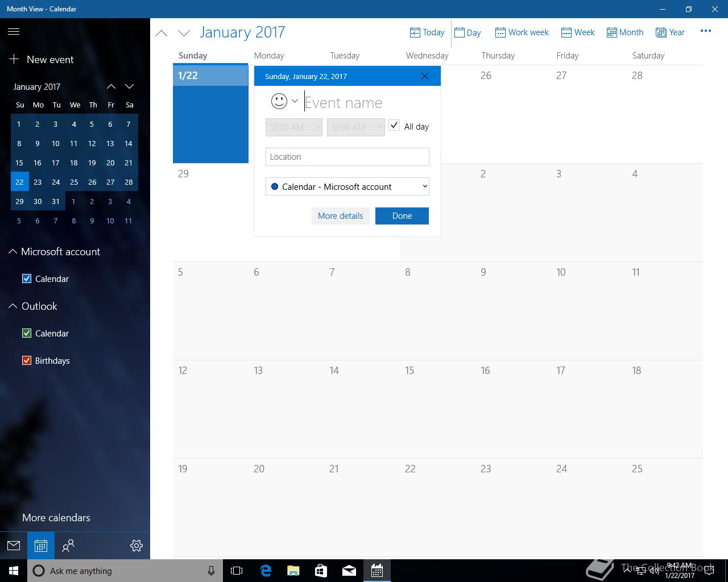
Task: Switch to Year view
Action: [670, 32]
